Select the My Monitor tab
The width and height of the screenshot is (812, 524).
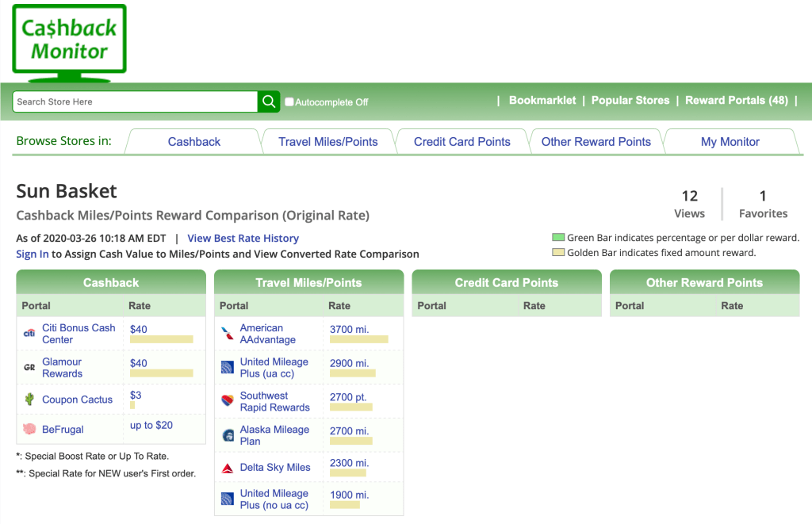pyautogui.click(x=730, y=142)
